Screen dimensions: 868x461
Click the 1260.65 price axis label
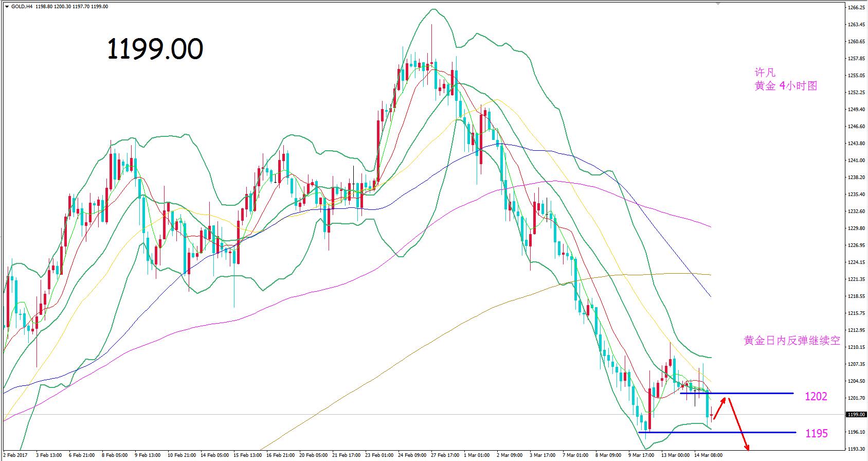(x=857, y=42)
